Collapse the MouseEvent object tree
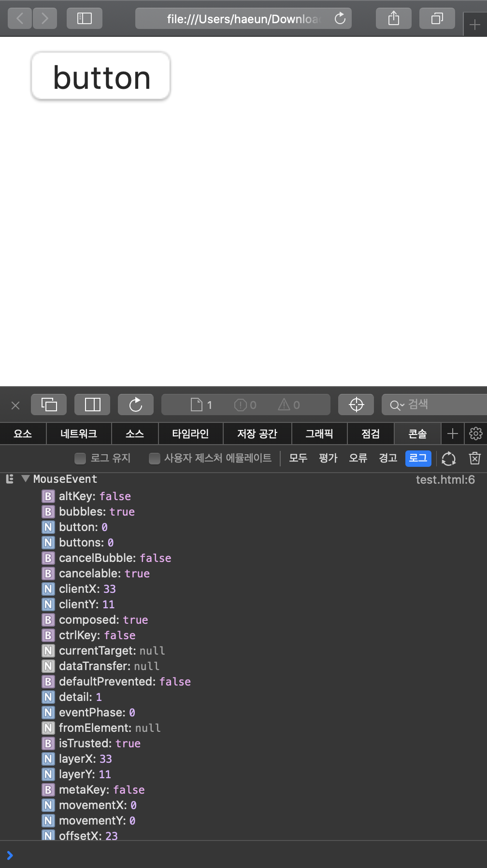The height and width of the screenshot is (868, 487). tap(26, 479)
